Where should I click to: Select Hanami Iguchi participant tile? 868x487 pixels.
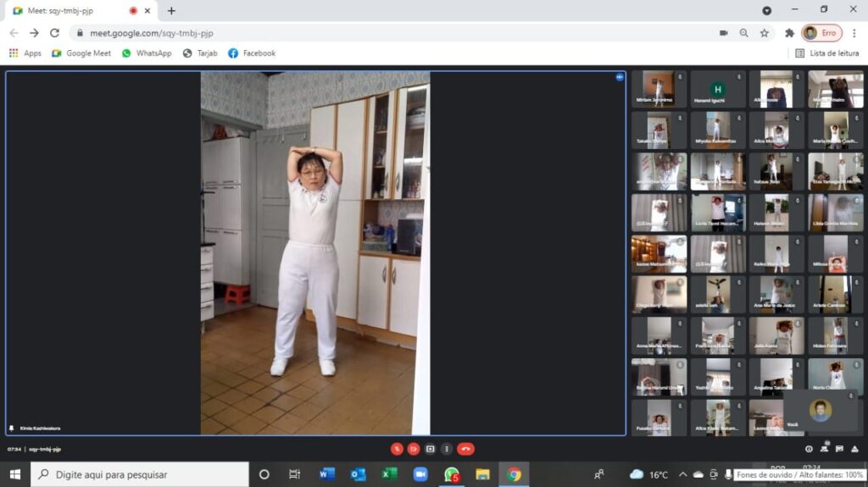[x=718, y=89]
